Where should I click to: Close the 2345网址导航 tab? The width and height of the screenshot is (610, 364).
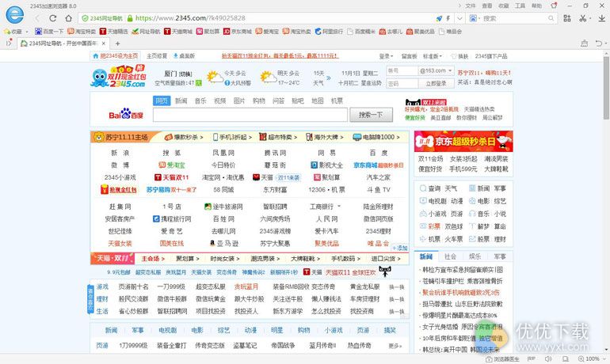pyautogui.click(x=104, y=44)
